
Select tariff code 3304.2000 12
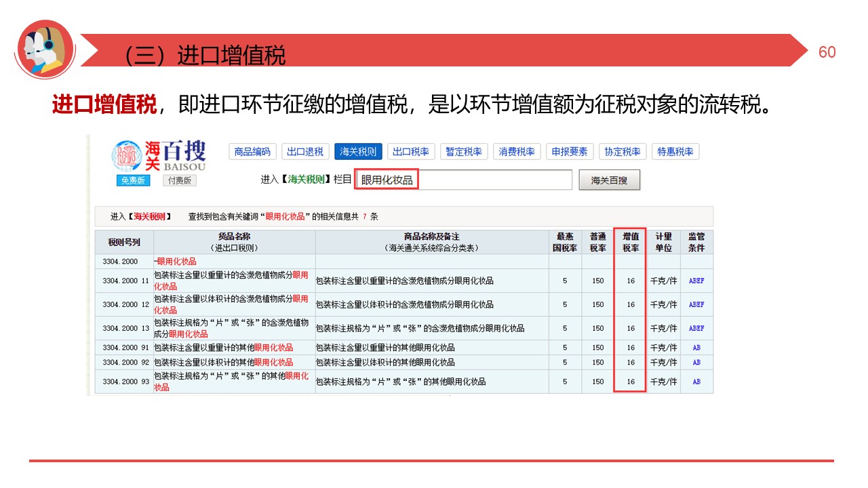125,304
